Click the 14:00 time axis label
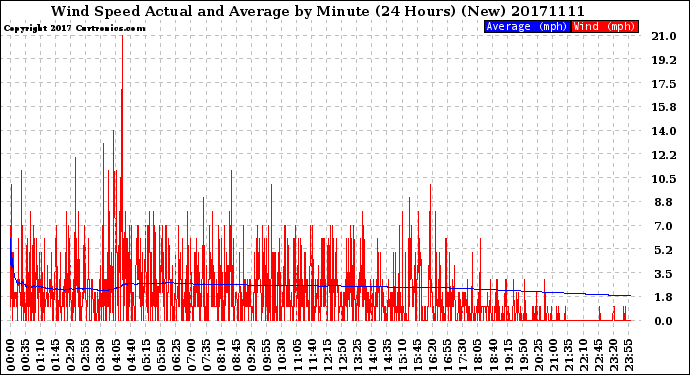 (x=372, y=355)
